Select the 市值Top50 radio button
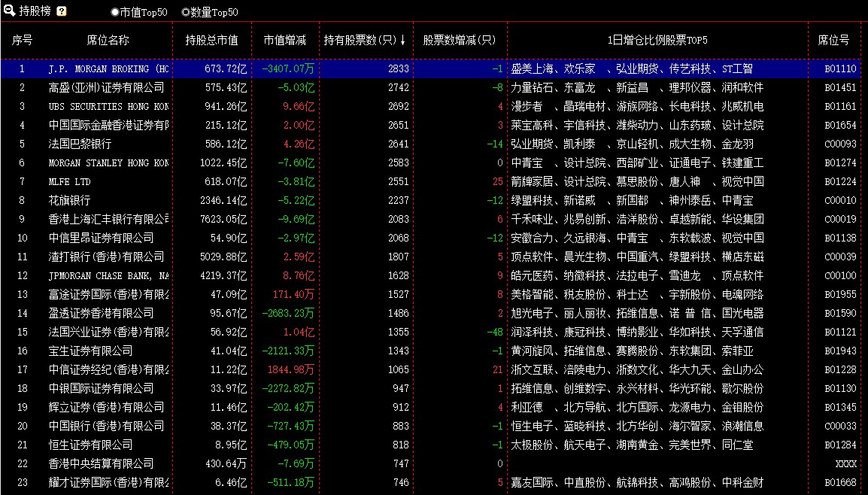This screenshot has height=495, width=868. (115, 12)
